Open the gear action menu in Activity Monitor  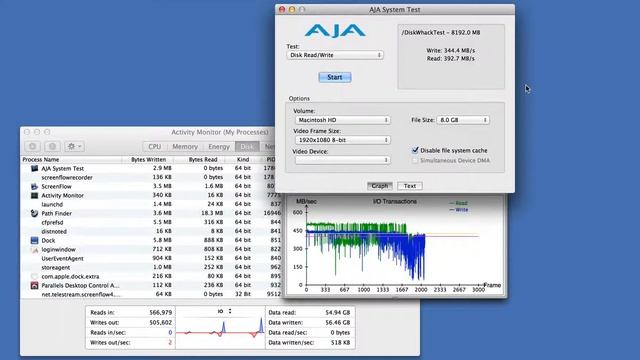74,146
